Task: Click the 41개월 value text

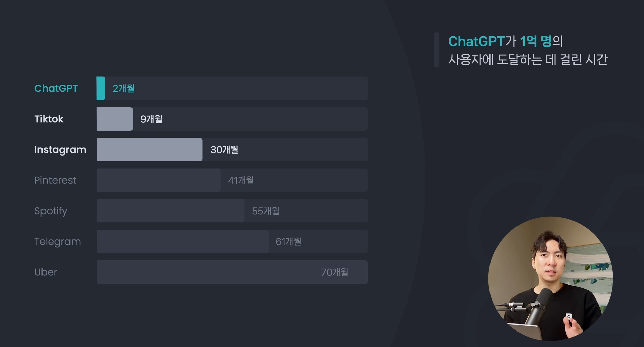Action: tap(241, 180)
